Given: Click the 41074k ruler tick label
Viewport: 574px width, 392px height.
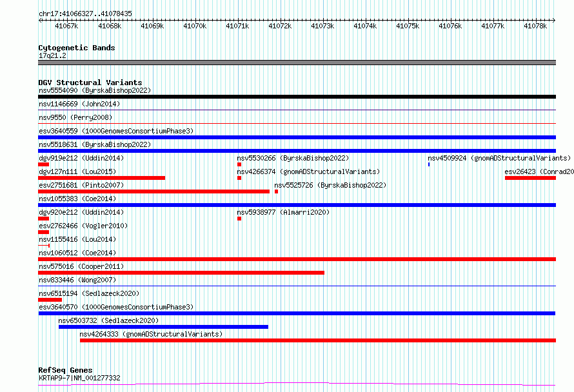Looking at the screenshot, I should (x=365, y=26).
